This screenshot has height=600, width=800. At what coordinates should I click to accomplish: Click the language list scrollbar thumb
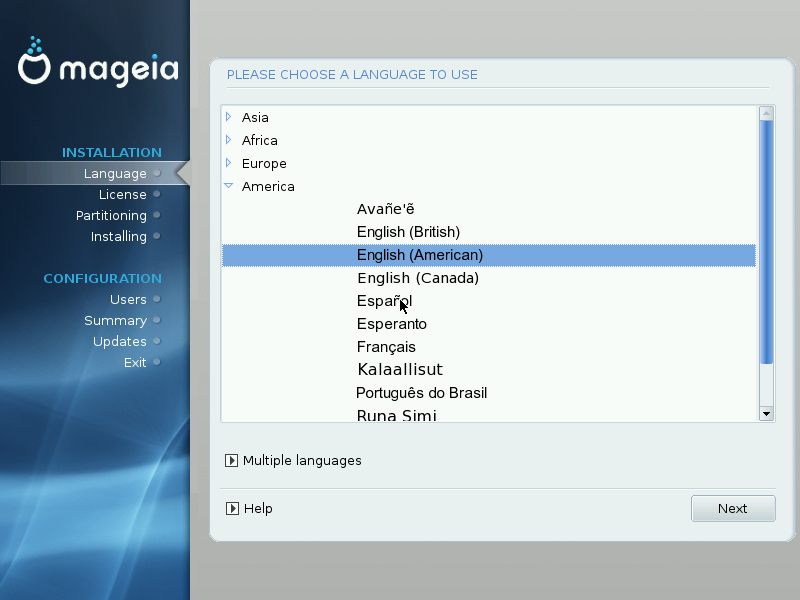(x=766, y=242)
